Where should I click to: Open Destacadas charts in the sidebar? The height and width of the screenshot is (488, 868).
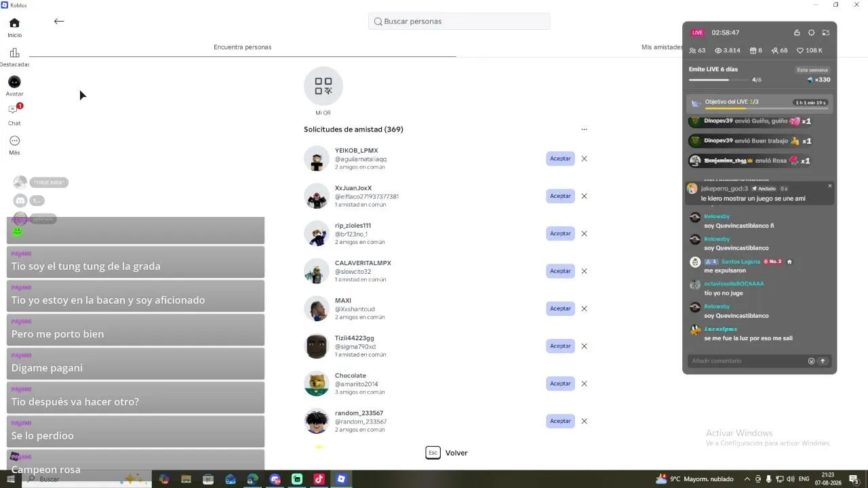click(14, 57)
